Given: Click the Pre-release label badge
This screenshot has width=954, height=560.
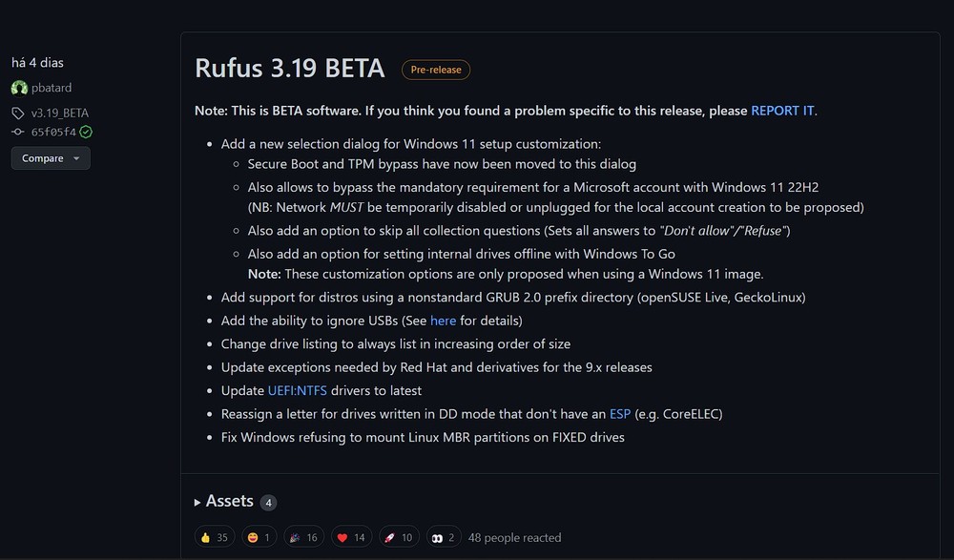Looking at the screenshot, I should point(436,70).
